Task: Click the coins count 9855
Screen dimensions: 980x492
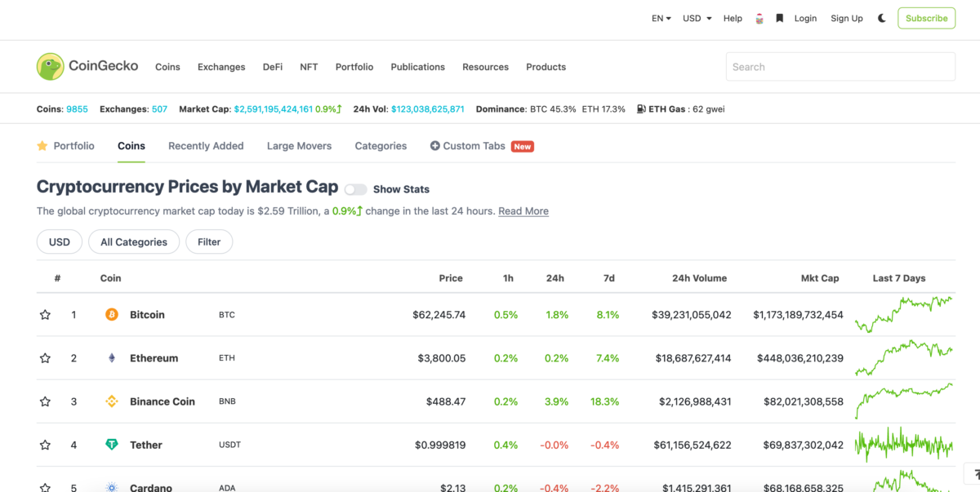Action: (77, 109)
